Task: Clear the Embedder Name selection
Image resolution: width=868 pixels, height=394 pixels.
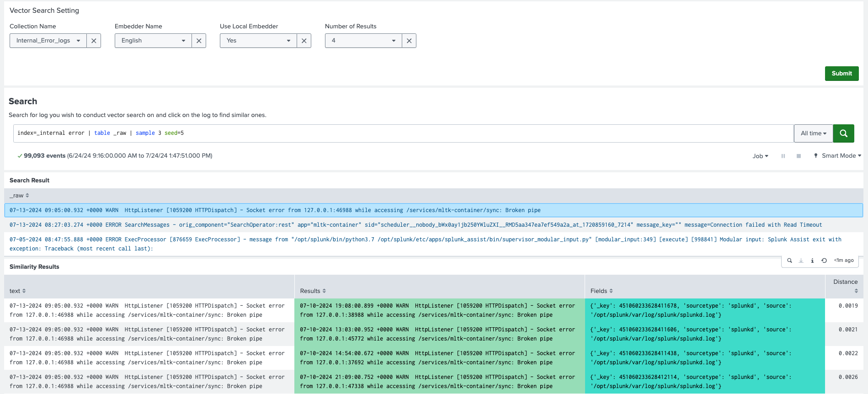Action: 199,41
